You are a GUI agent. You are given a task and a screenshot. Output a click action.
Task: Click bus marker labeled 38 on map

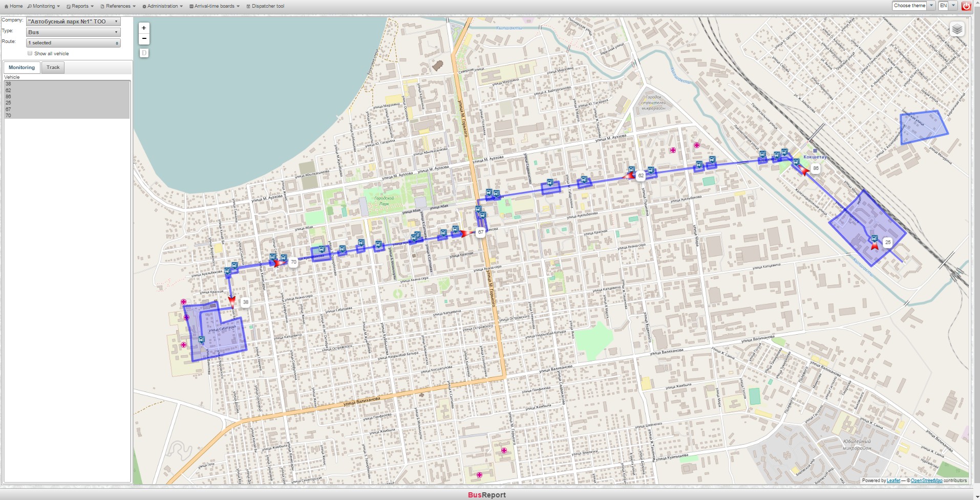(245, 302)
